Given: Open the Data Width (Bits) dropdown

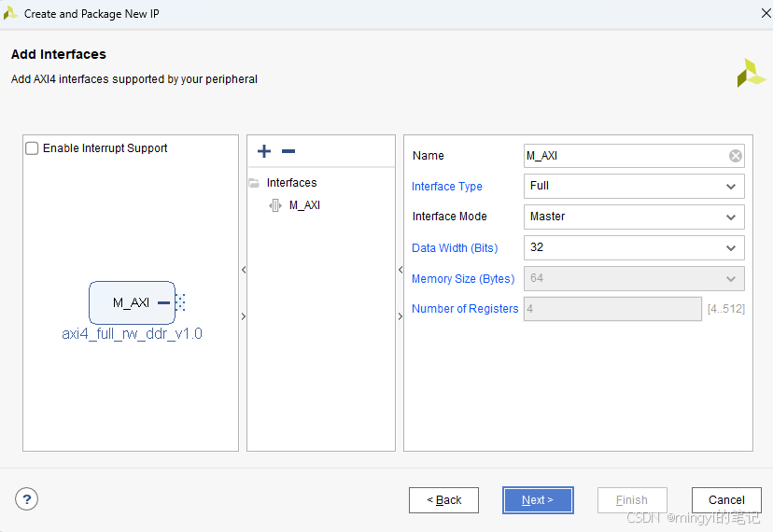Looking at the screenshot, I should 634,247.
